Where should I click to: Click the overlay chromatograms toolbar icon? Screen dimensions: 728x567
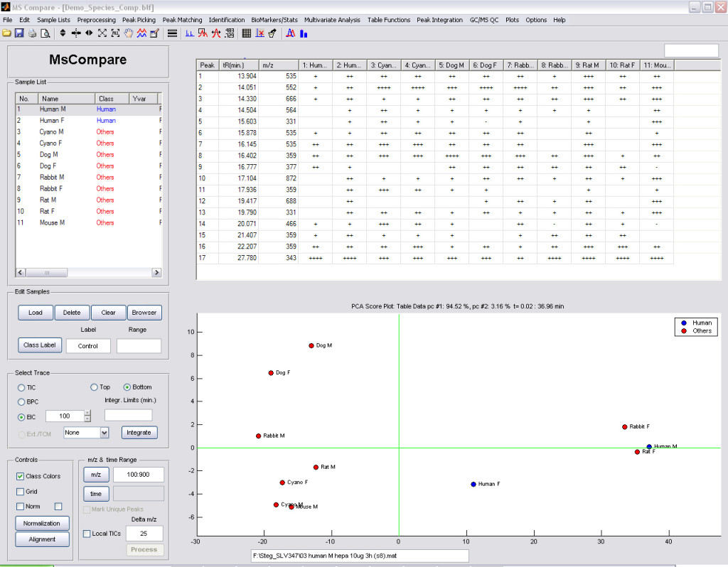[141, 33]
